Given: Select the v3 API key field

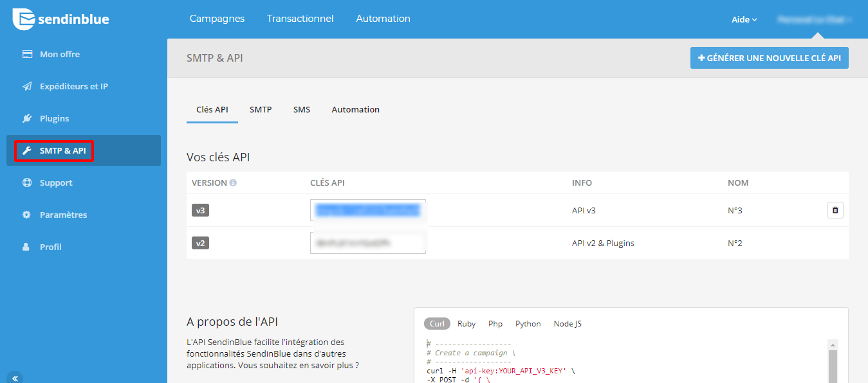Looking at the screenshot, I should (x=368, y=210).
